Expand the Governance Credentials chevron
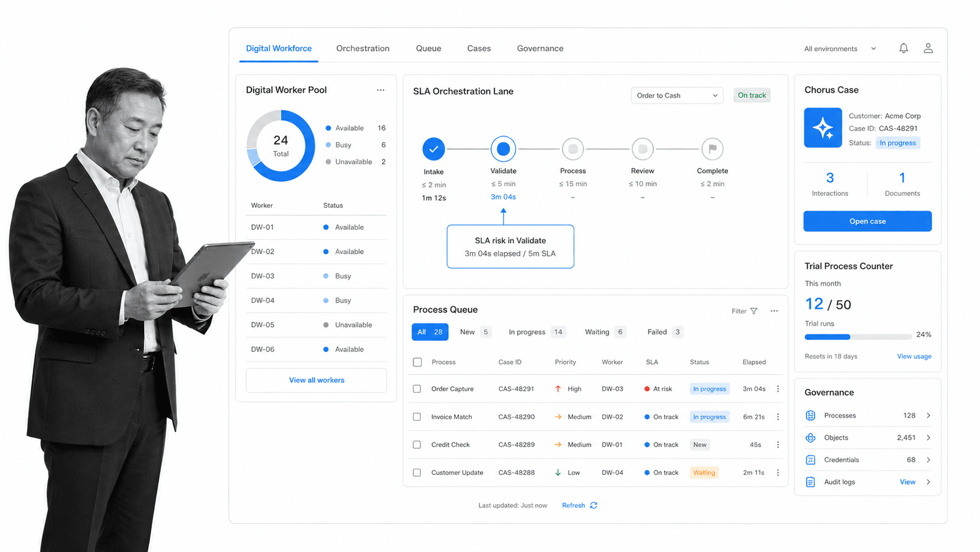 (928, 460)
